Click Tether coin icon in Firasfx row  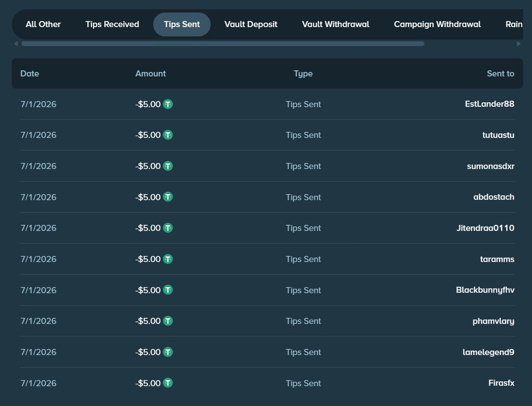point(168,383)
